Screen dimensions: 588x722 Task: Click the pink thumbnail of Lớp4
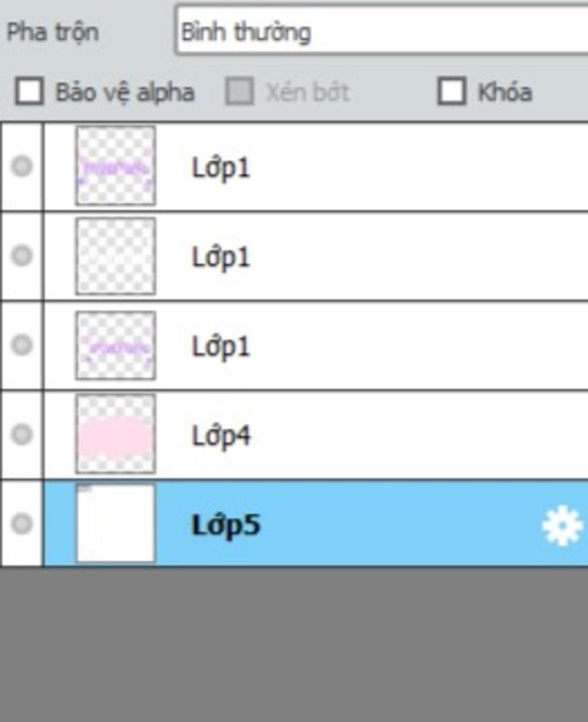(x=115, y=434)
